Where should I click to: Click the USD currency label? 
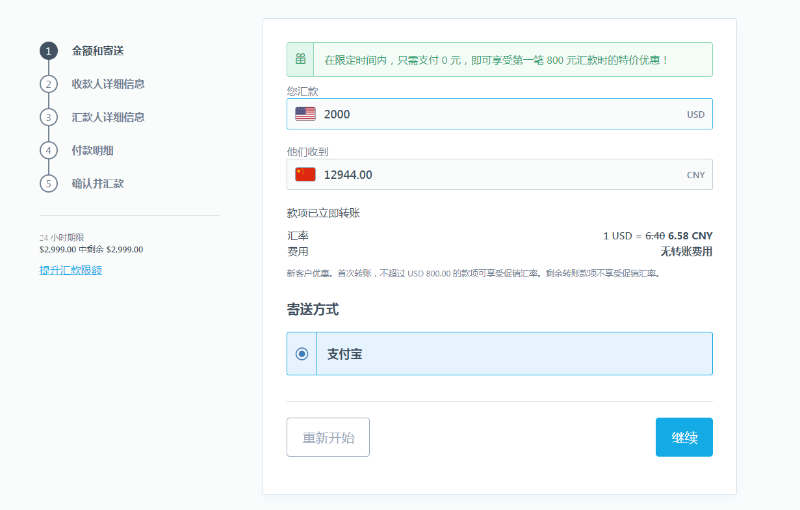695,115
